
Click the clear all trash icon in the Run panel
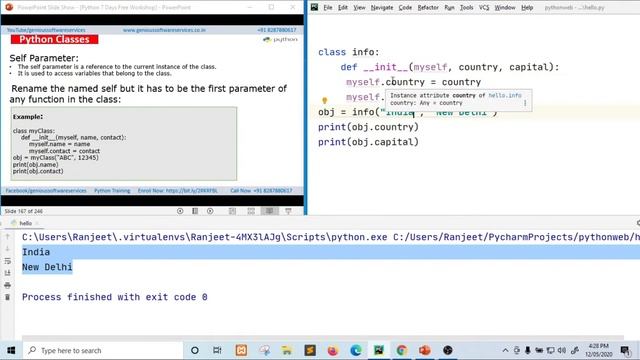click(7, 297)
